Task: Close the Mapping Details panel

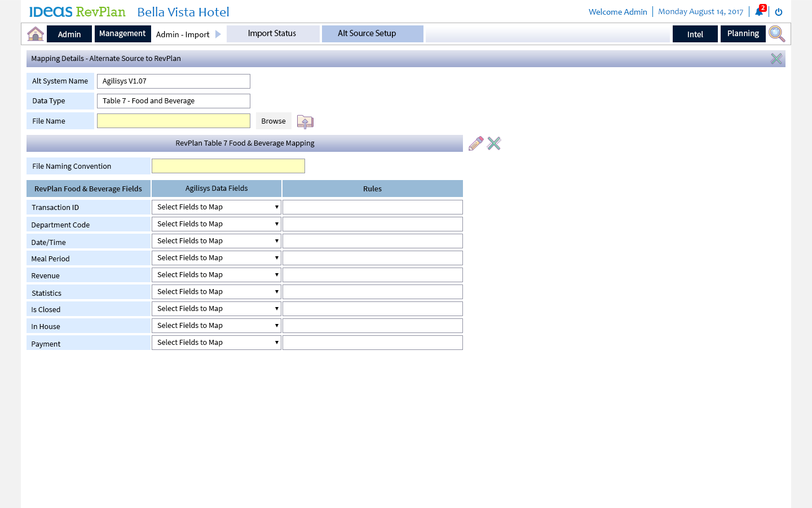Action: 776,59
